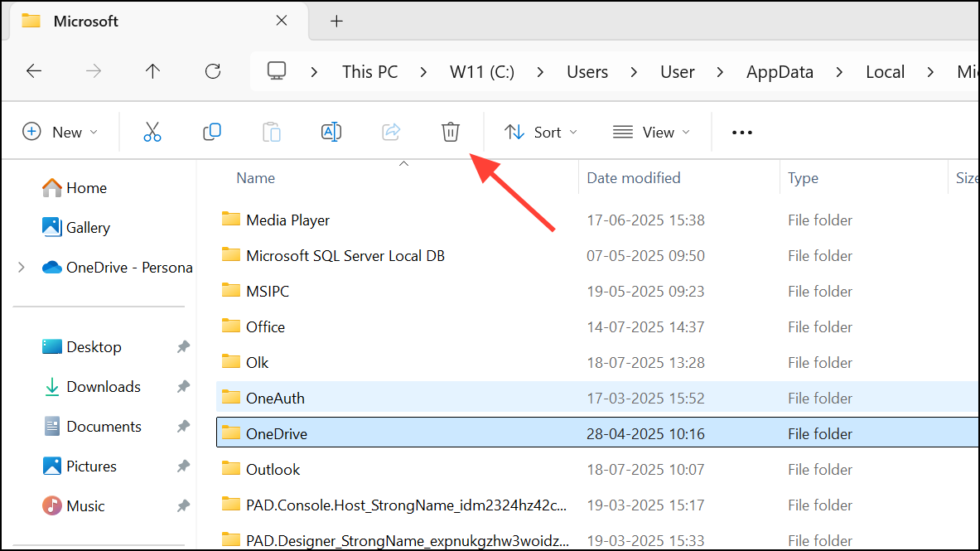Cut the selected folders using the scissors icon
This screenshot has height=551, width=980.
pyautogui.click(x=152, y=132)
